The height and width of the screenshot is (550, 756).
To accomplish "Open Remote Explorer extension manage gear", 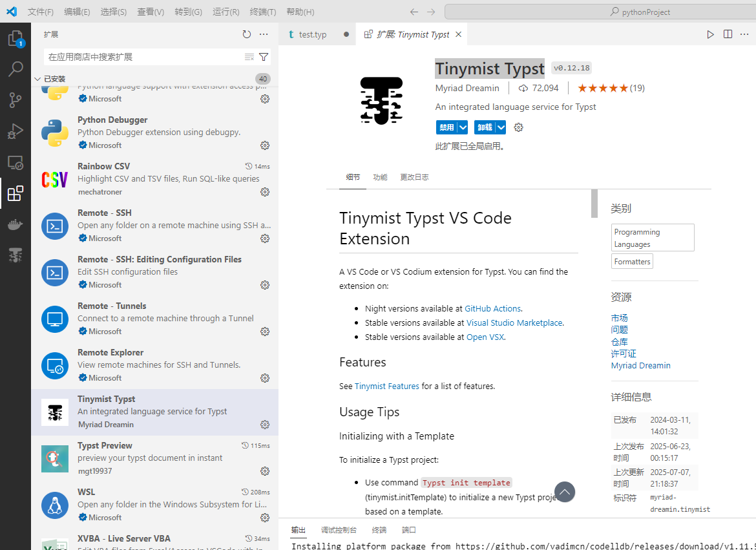I will pyautogui.click(x=265, y=378).
